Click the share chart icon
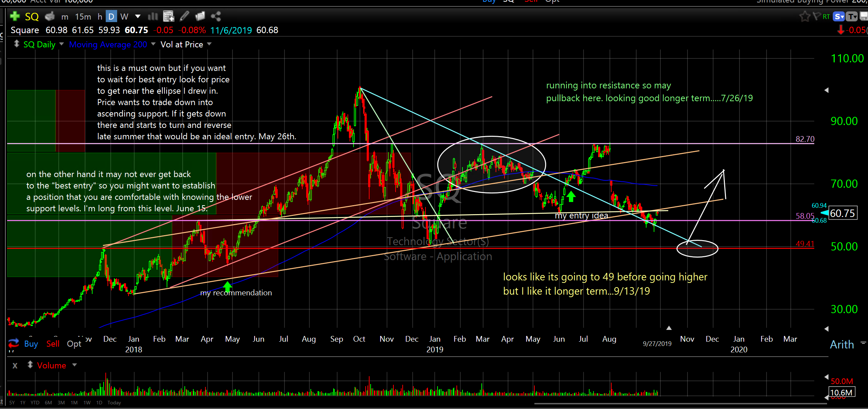The height and width of the screenshot is (409, 868). (216, 16)
